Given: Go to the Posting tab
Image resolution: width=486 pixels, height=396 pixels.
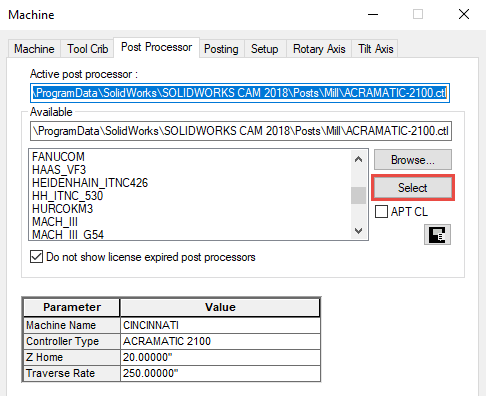Looking at the screenshot, I should (221, 49).
